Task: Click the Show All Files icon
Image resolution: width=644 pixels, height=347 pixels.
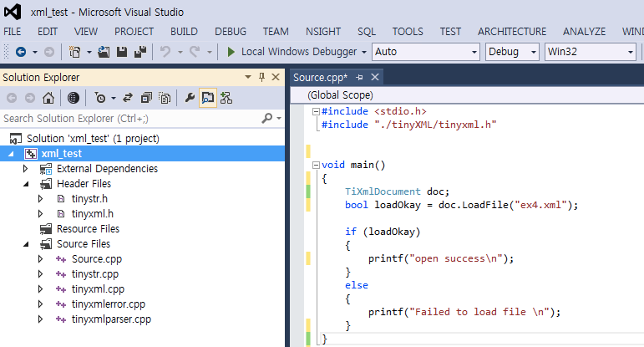Action: [165, 98]
